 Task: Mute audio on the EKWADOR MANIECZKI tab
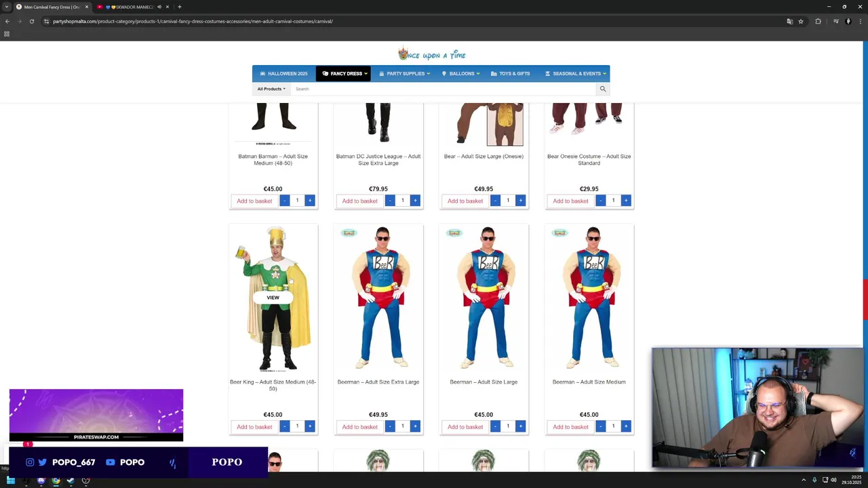point(159,7)
